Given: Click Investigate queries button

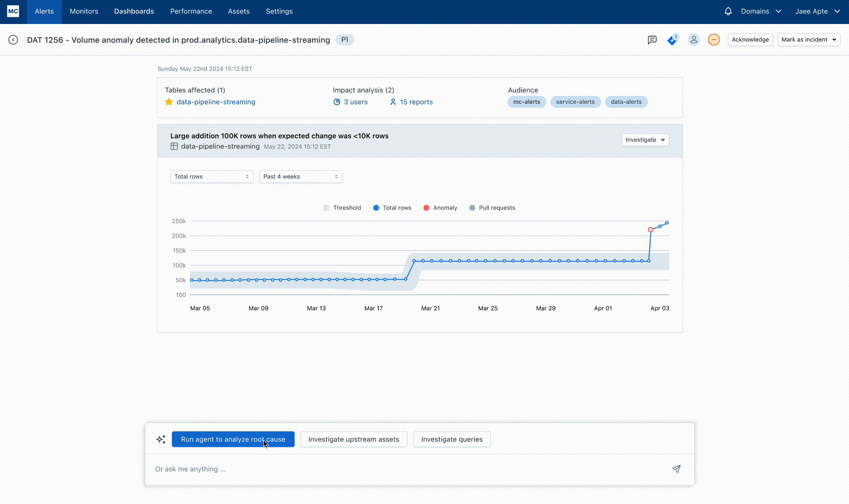Looking at the screenshot, I should click(452, 439).
